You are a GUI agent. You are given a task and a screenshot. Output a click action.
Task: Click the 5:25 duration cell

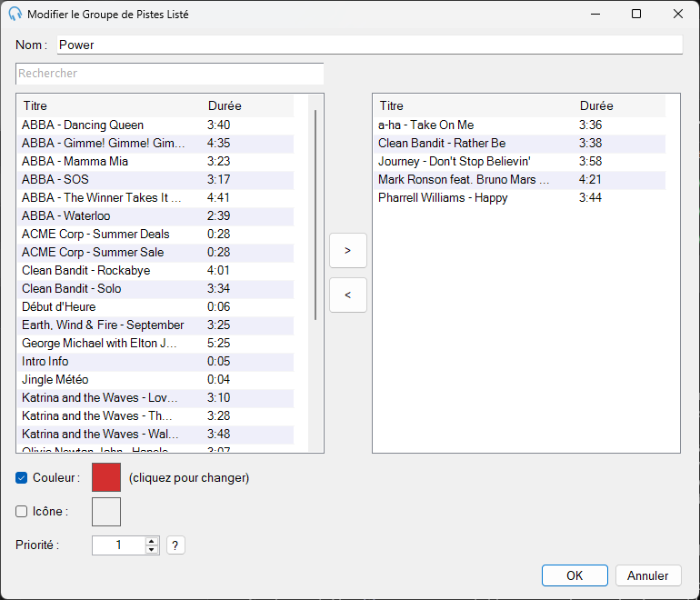tap(219, 344)
